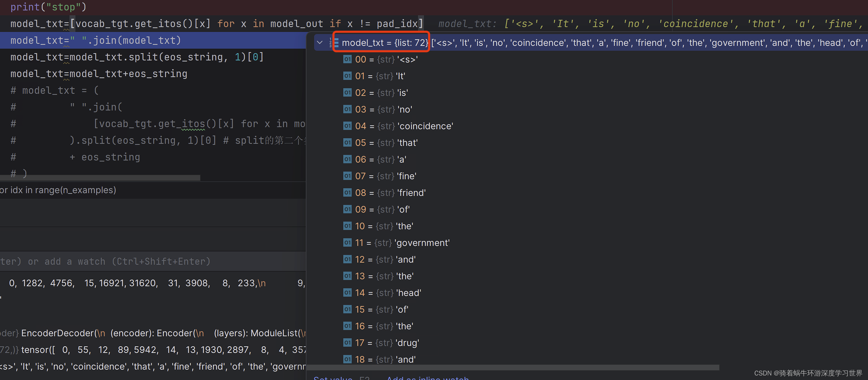Click the string icon for item 04
The height and width of the screenshot is (380, 868).
click(x=347, y=126)
